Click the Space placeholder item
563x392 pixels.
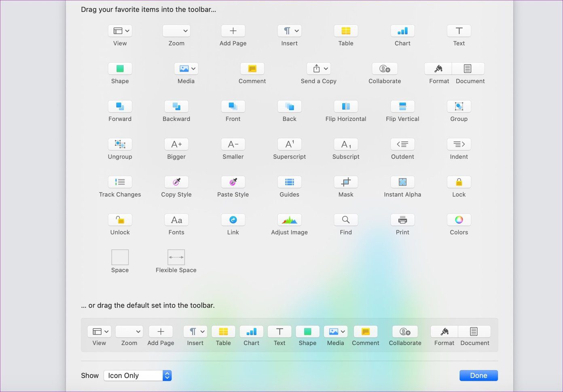tap(120, 257)
